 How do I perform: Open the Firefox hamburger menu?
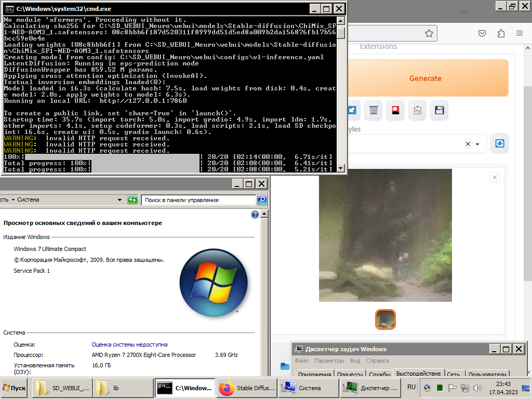click(x=520, y=33)
